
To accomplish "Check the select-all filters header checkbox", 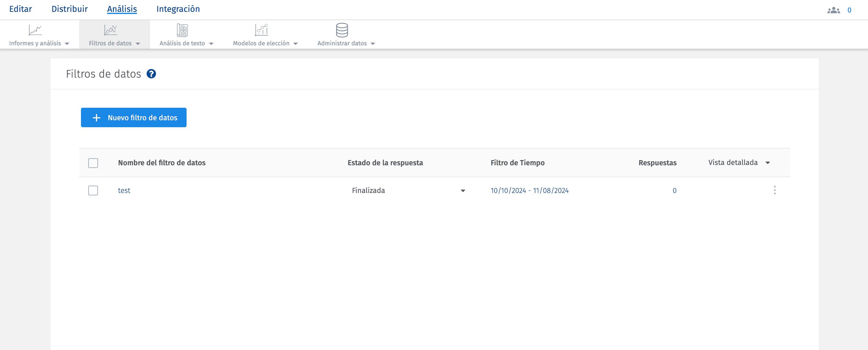I will [93, 163].
